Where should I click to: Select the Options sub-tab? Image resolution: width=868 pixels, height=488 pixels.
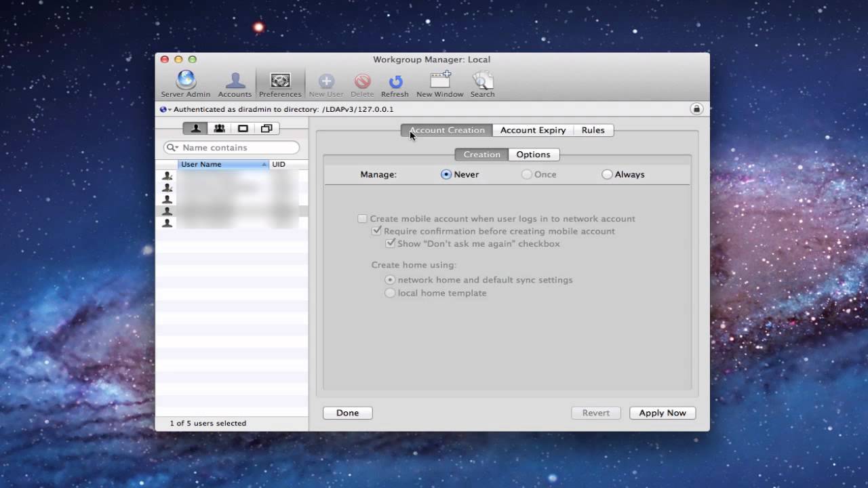(534, 155)
